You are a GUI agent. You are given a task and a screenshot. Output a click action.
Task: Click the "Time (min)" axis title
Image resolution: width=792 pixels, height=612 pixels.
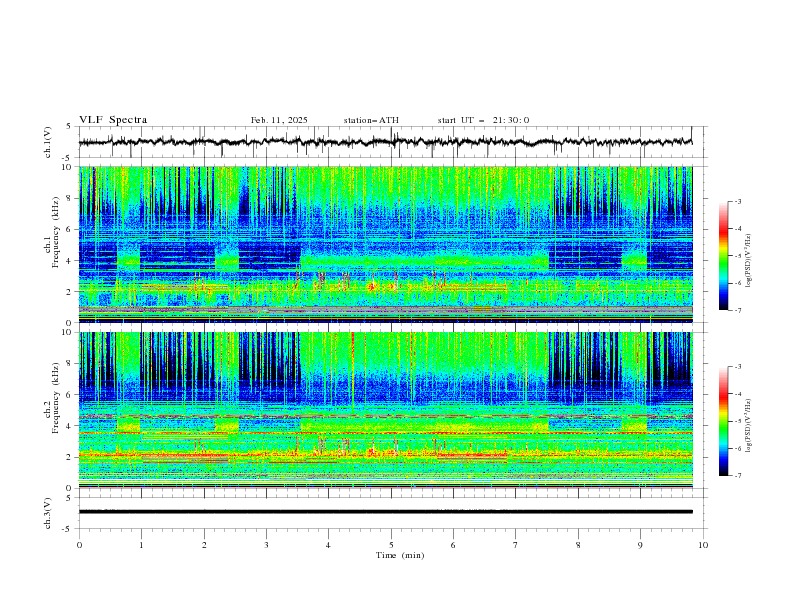tap(400, 555)
